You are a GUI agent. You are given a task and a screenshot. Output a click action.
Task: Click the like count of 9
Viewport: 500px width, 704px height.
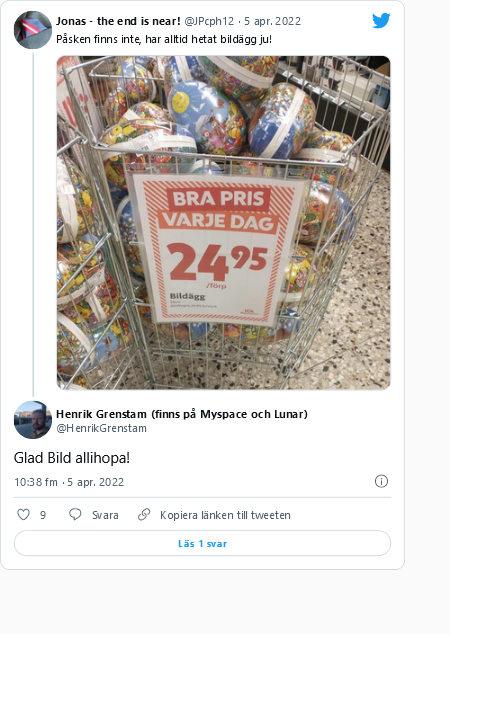pos(43,515)
